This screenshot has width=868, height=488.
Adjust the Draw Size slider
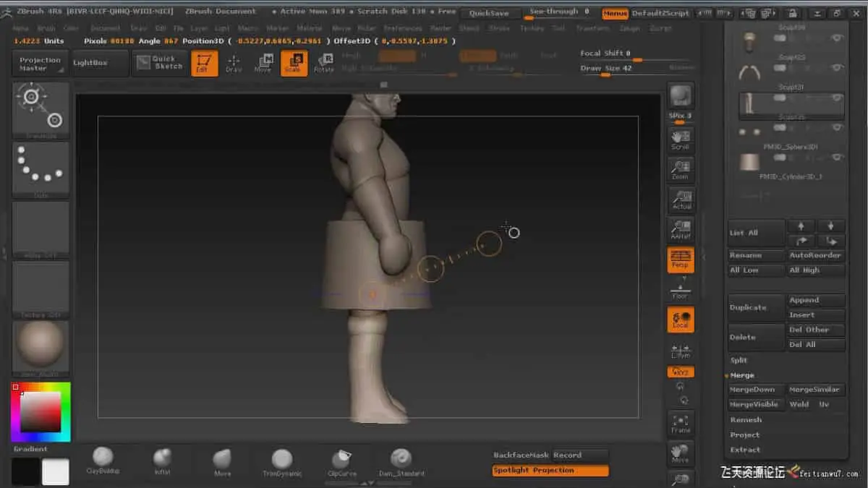pos(637,70)
